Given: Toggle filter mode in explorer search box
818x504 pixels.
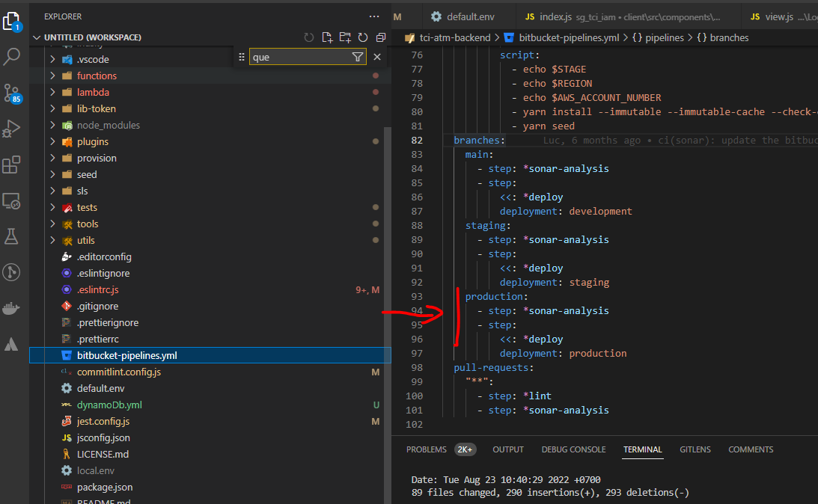Looking at the screenshot, I should (x=357, y=57).
